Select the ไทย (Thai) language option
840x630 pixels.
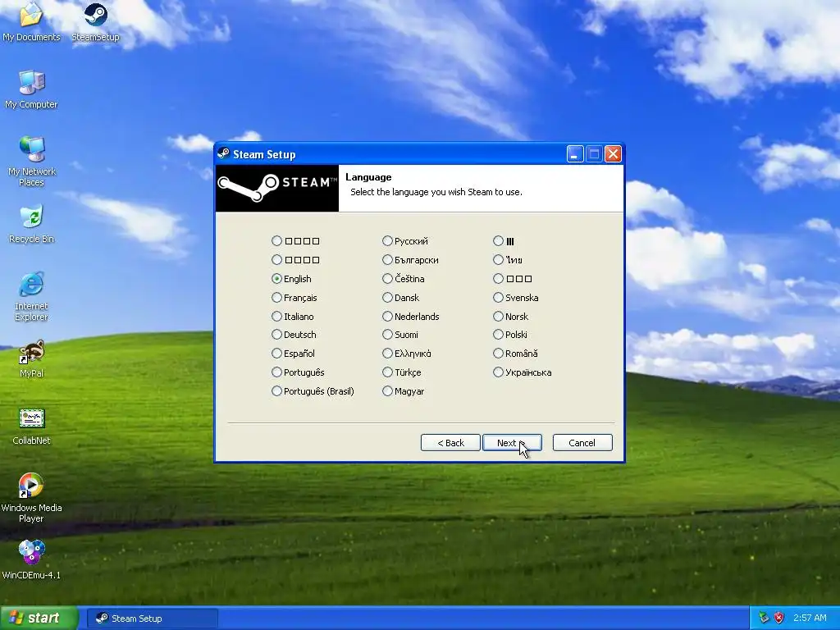[x=508, y=260]
